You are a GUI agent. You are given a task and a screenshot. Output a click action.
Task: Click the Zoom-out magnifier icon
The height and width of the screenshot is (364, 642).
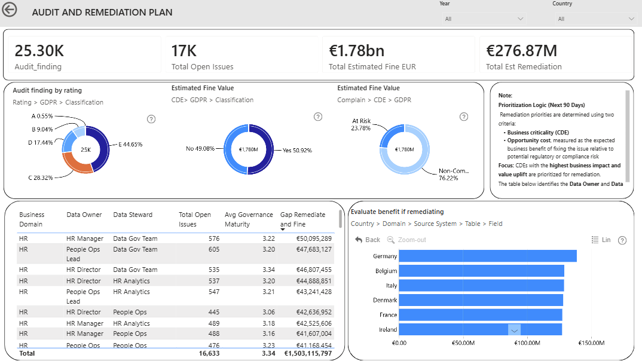(391, 240)
